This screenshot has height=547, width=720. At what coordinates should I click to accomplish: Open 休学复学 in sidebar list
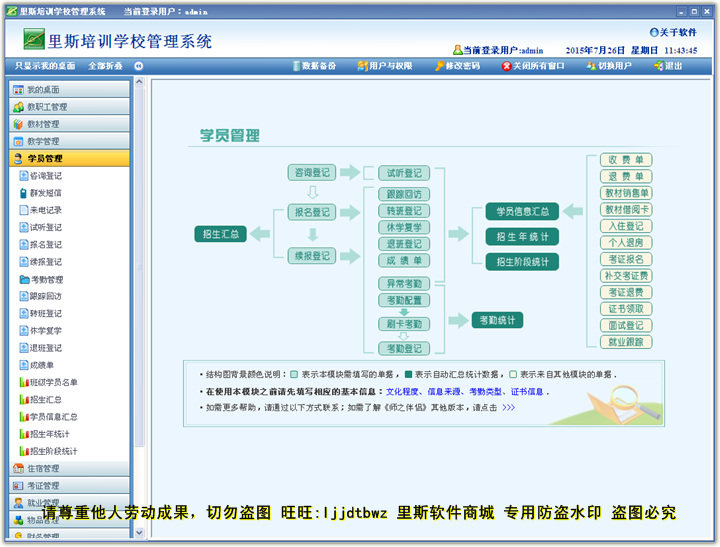(x=40, y=331)
